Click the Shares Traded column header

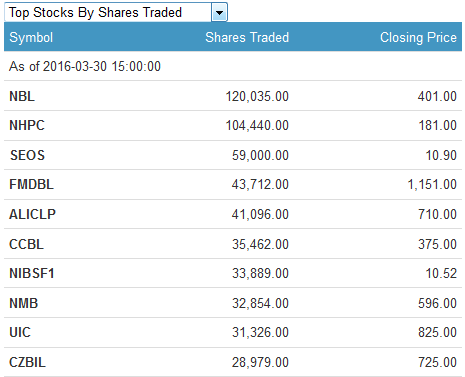coord(247,37)
